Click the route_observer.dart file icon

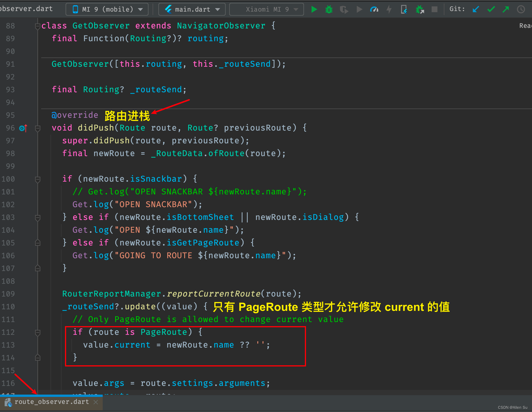pos(8,402)
